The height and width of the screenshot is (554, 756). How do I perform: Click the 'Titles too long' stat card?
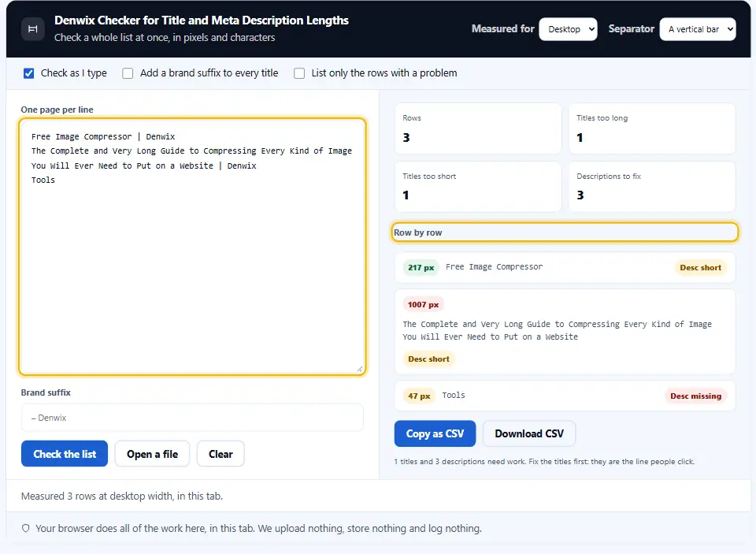pos(652,129)
